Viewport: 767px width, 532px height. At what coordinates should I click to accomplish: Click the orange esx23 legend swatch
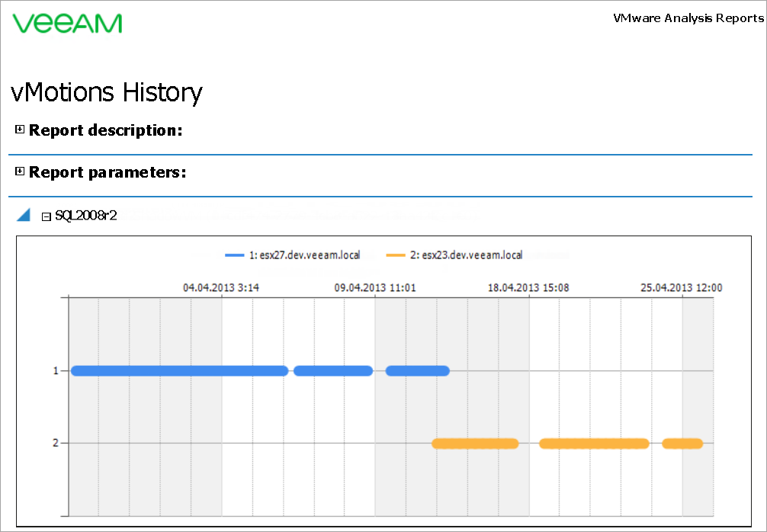point(396,255)
